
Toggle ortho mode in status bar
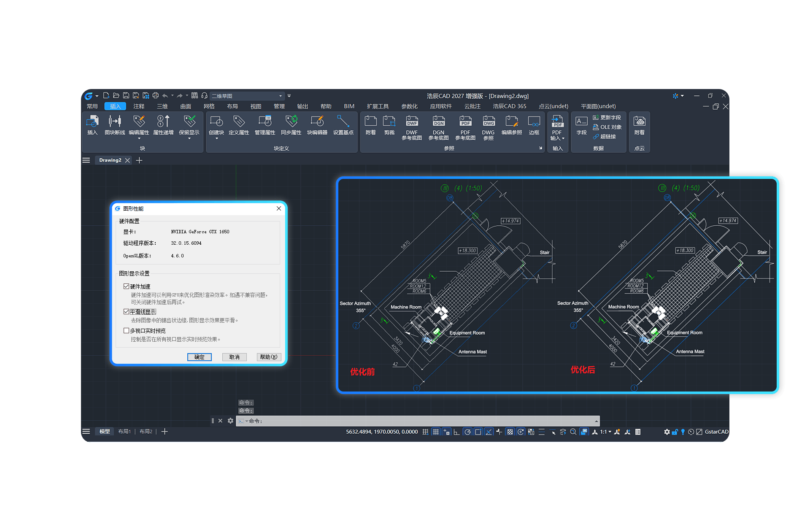point(456,432)
